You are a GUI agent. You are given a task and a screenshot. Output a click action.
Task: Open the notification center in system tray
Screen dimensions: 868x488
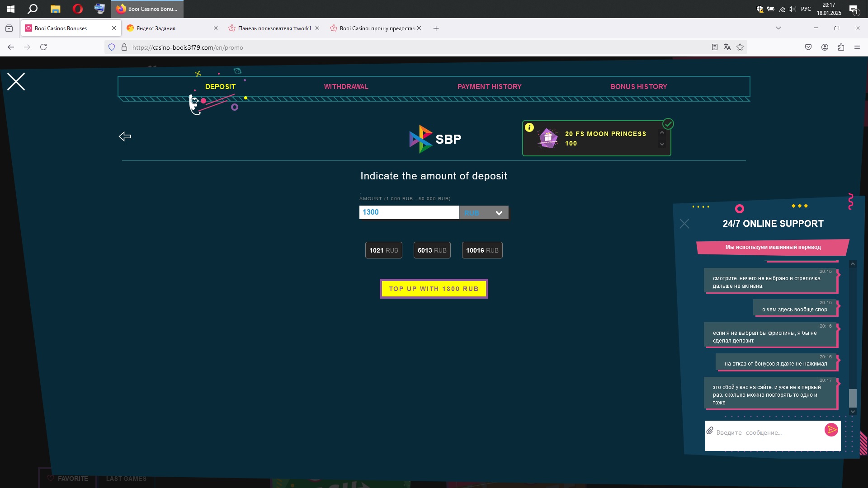(854, 9)
